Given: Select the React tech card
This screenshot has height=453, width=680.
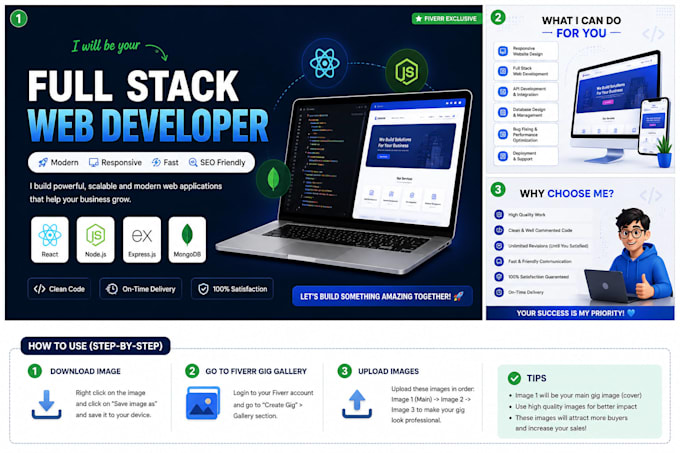Looking at the screenshot, I should click(50, 240).
